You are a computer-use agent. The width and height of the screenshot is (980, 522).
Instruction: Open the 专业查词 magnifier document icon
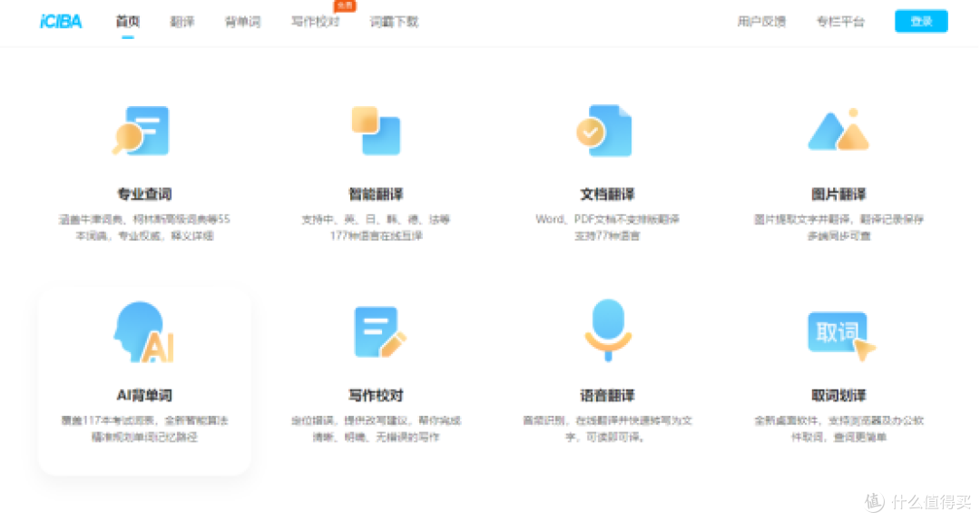coord(142,131)
